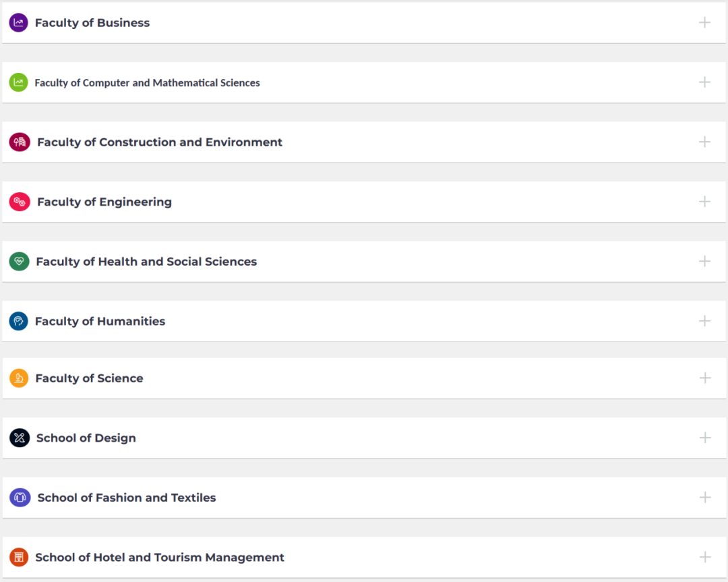Select Faculty of Health and Social Sciences title
Viewport: 728px width, 582px height.
click(146, 262)
